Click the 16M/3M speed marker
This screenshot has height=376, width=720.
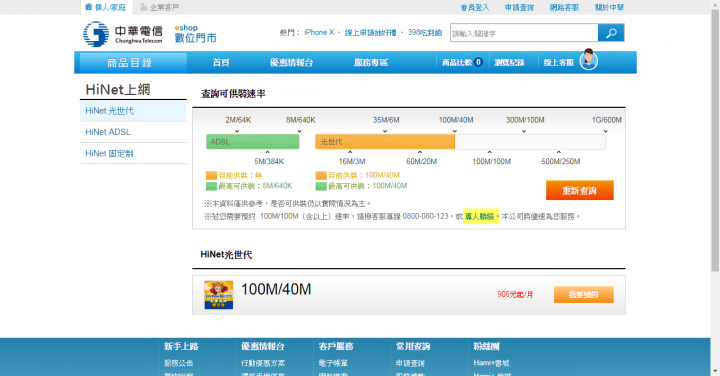pos(352,162)
